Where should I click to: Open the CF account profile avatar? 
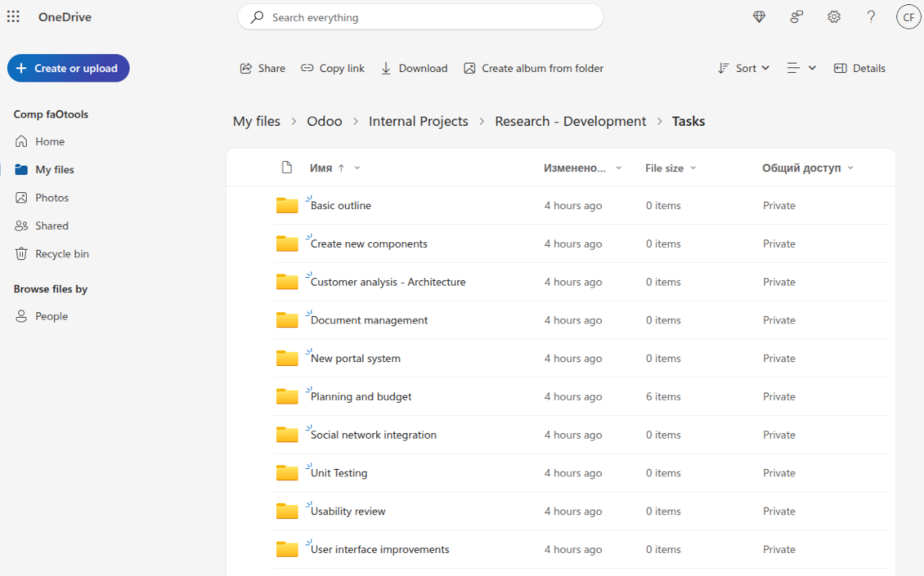(x=908, y=17)
